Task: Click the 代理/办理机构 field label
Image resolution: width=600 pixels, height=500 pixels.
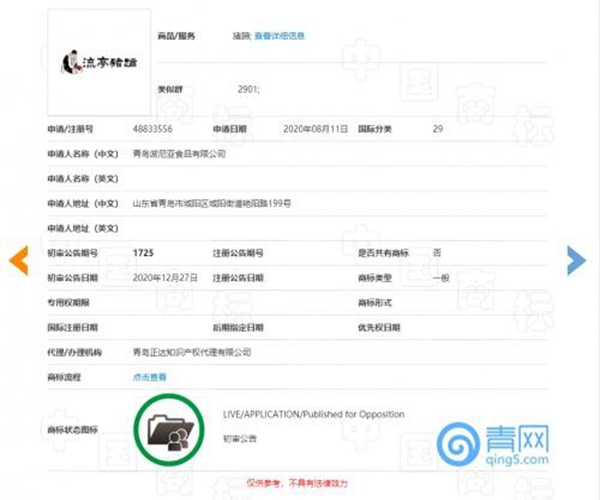Action: point(75,352)
